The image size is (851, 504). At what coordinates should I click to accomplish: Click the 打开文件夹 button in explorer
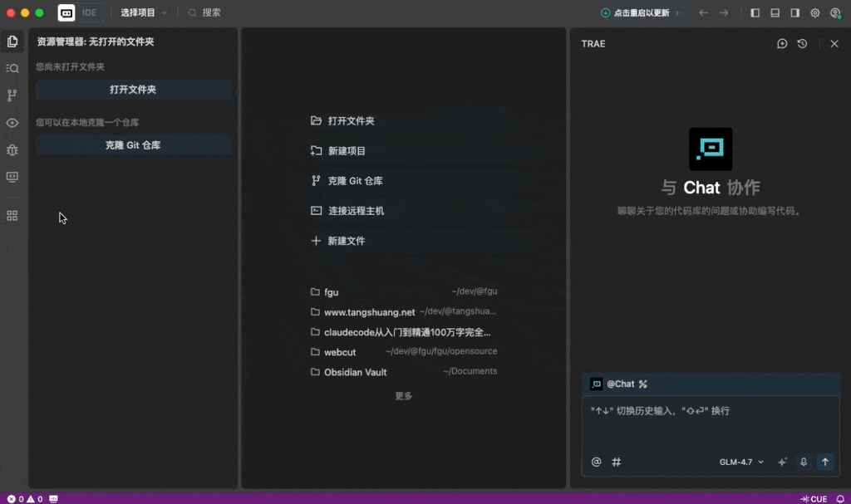(x=133, y=90)
